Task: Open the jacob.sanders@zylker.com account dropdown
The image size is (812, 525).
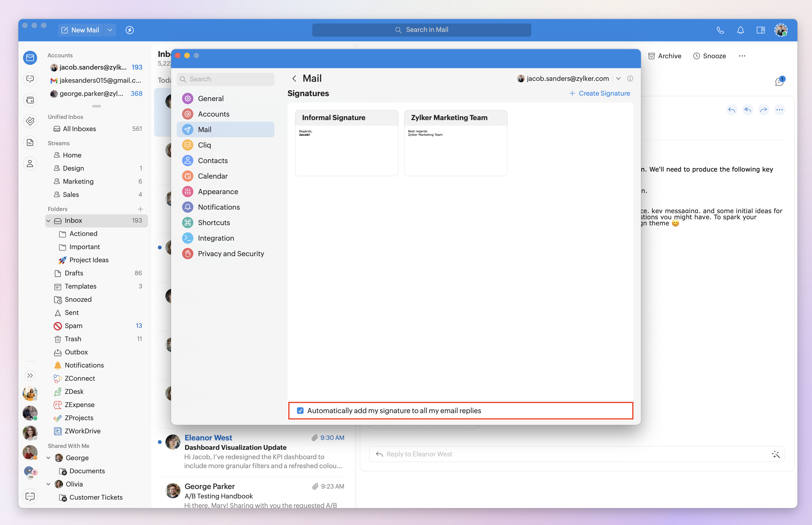Action: (618, 78)
